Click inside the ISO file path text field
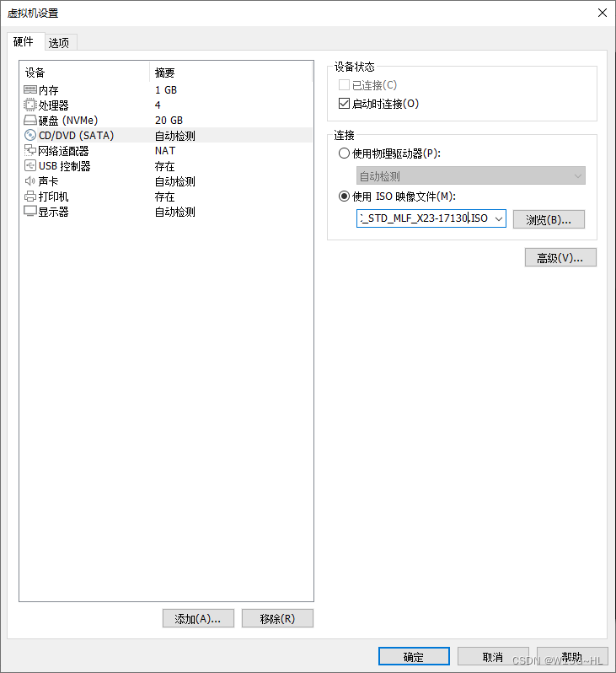Screen dimensions: 616x673 tap(425, 218)
